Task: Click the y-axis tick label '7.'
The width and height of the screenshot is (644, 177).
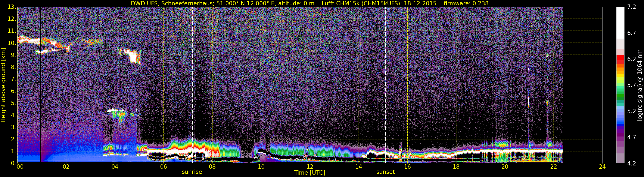Action: (x=13, y=79)
